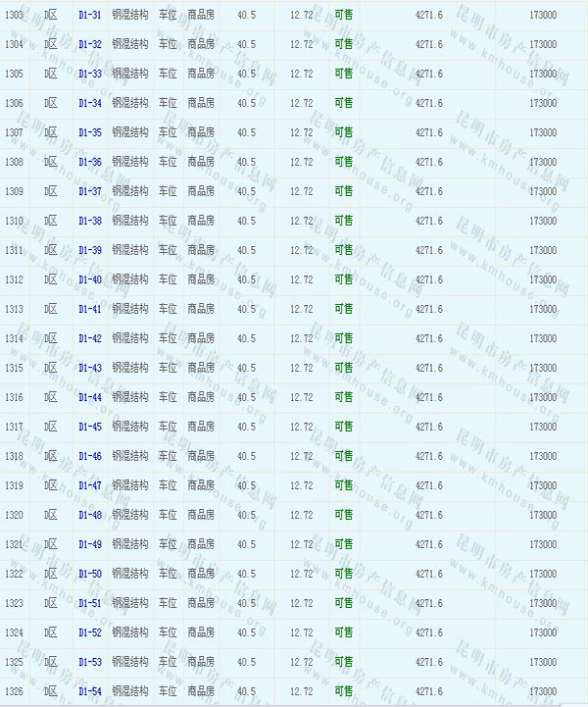Select the D1-54 unit link
Image resolution: width=588 pixels, height=707 pixels.
[90, 691]
